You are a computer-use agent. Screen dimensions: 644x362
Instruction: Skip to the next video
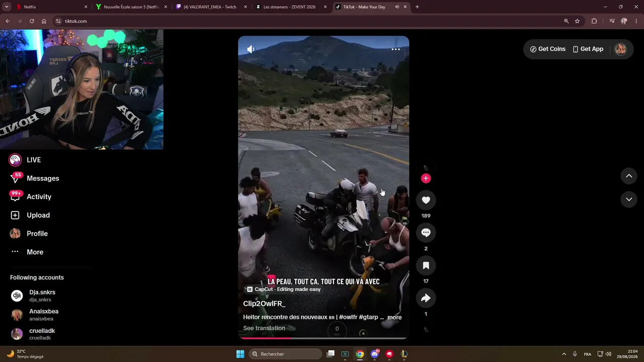click(x=629, y=200)
